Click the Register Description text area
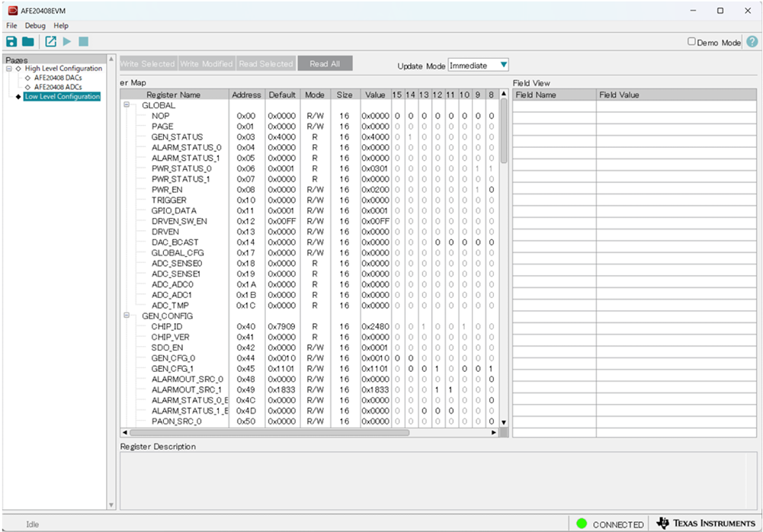The image size is (763, 532). 438,481
